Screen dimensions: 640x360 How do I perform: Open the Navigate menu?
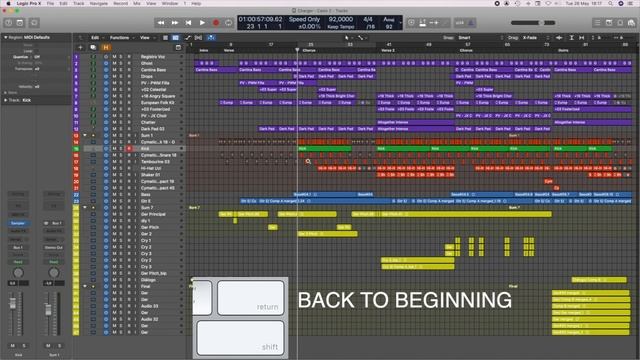coord(99,3)
